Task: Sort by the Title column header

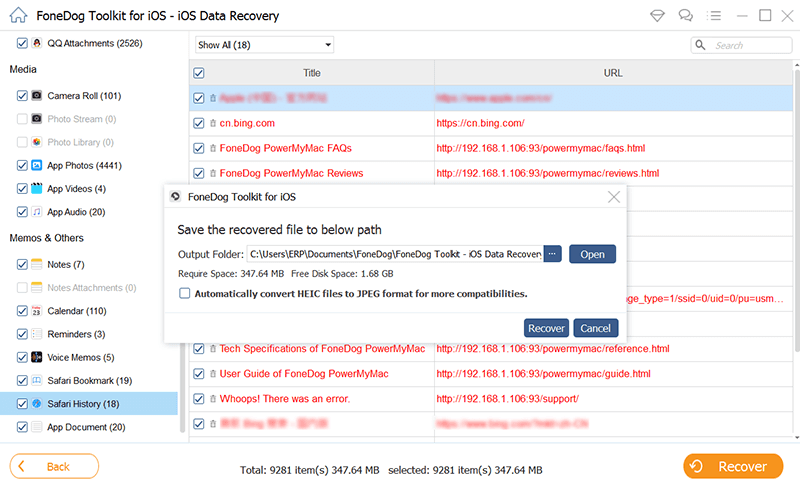Action: (312, 73)
